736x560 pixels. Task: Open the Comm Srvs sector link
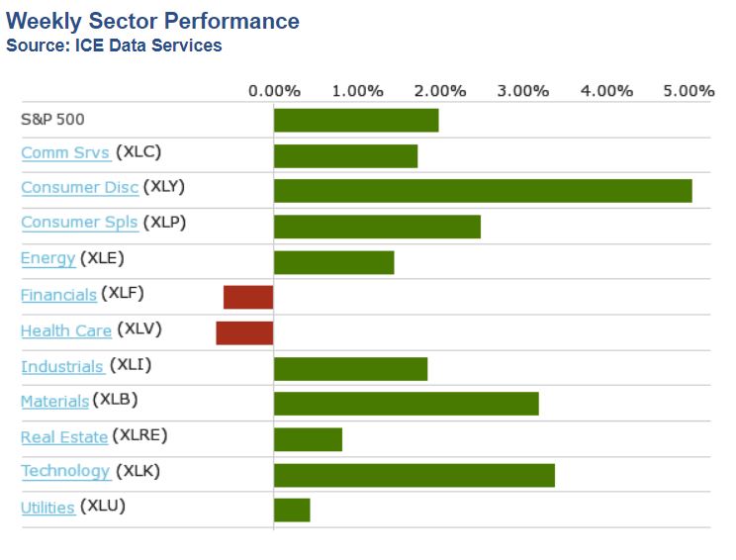(65, 152)
